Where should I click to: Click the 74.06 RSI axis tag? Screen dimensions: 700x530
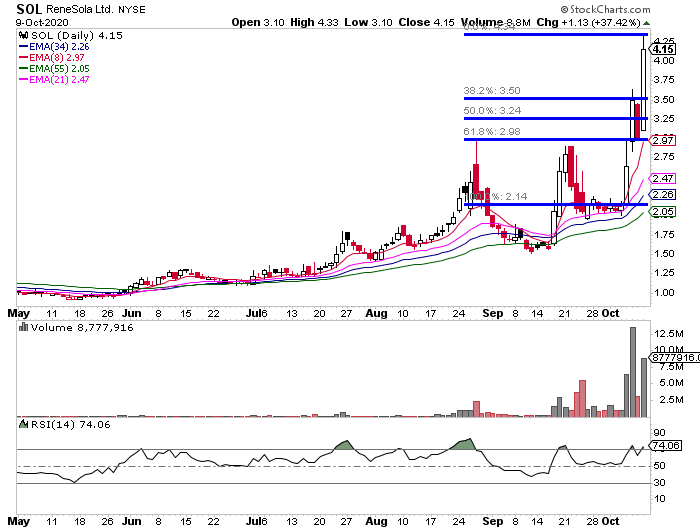click(666, 445)
